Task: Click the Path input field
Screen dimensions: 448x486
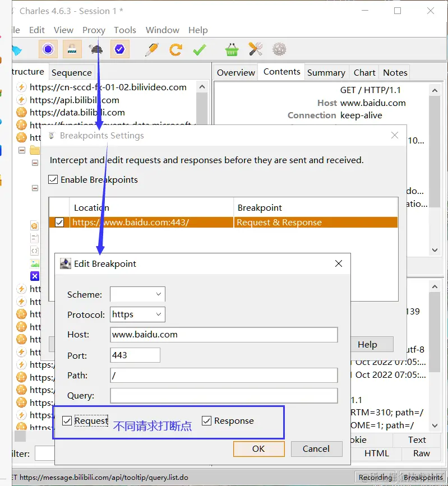Action: (x=224, y=376)
